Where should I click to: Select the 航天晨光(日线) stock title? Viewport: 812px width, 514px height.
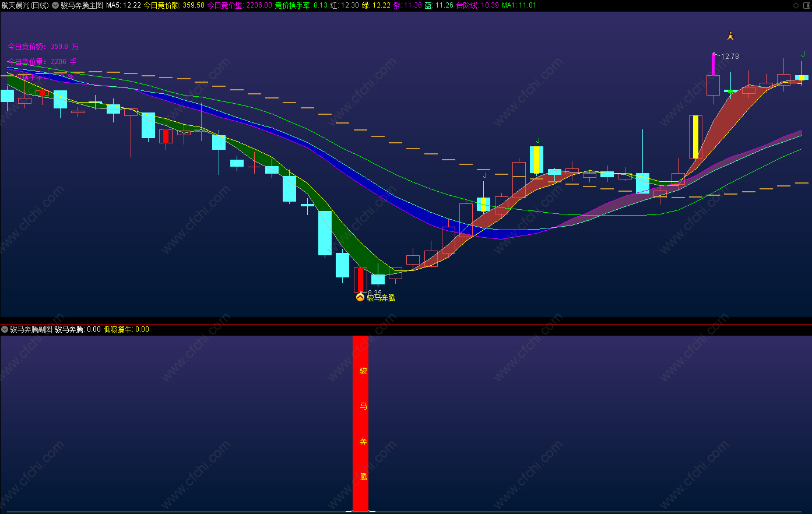pos(25,5)
